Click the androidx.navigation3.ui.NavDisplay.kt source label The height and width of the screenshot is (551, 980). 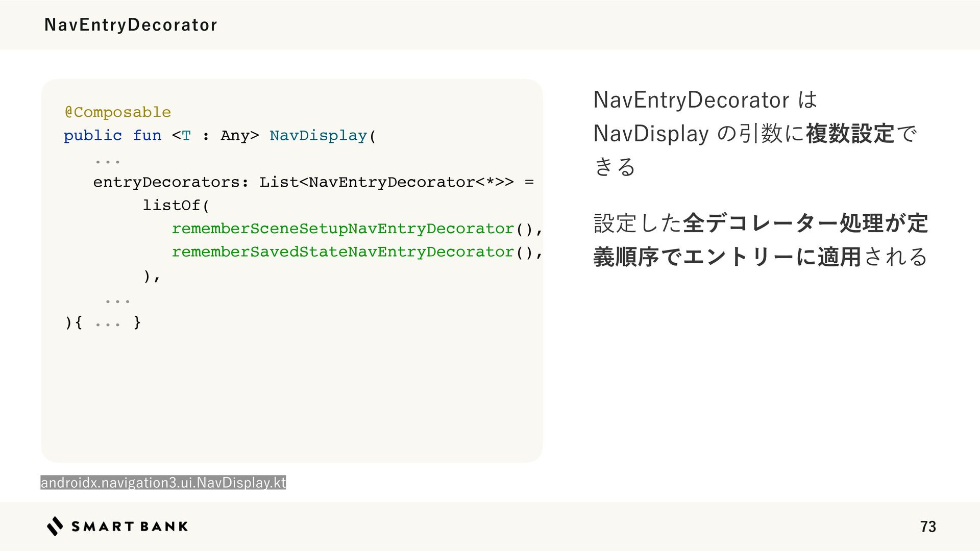point(163,482)
